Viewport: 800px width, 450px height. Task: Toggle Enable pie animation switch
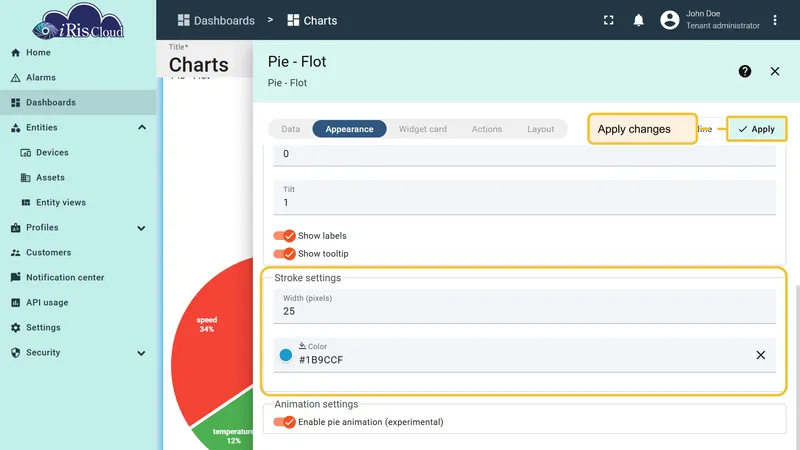pyautogui.click(x=284, y=422)
